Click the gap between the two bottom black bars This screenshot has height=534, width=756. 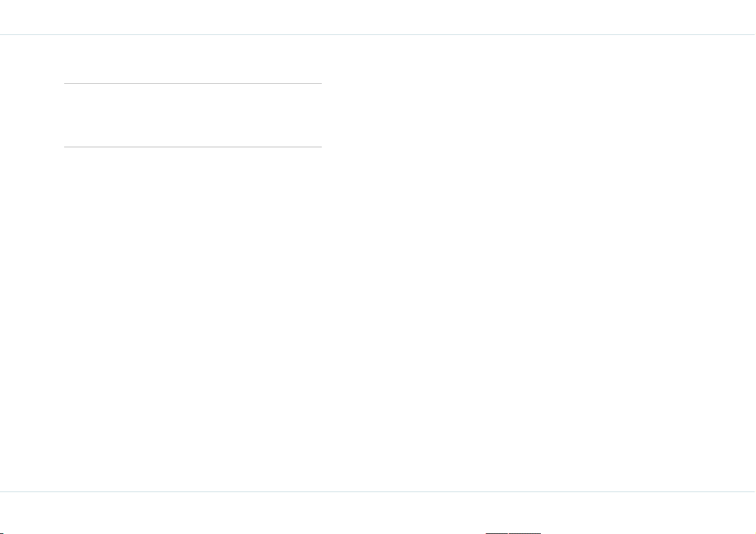click(508, 533)
